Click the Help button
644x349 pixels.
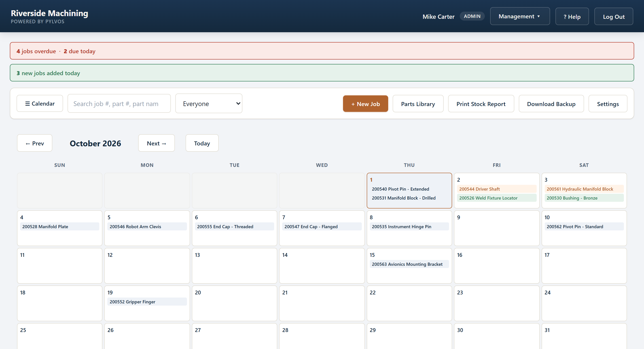coord(572,17)
